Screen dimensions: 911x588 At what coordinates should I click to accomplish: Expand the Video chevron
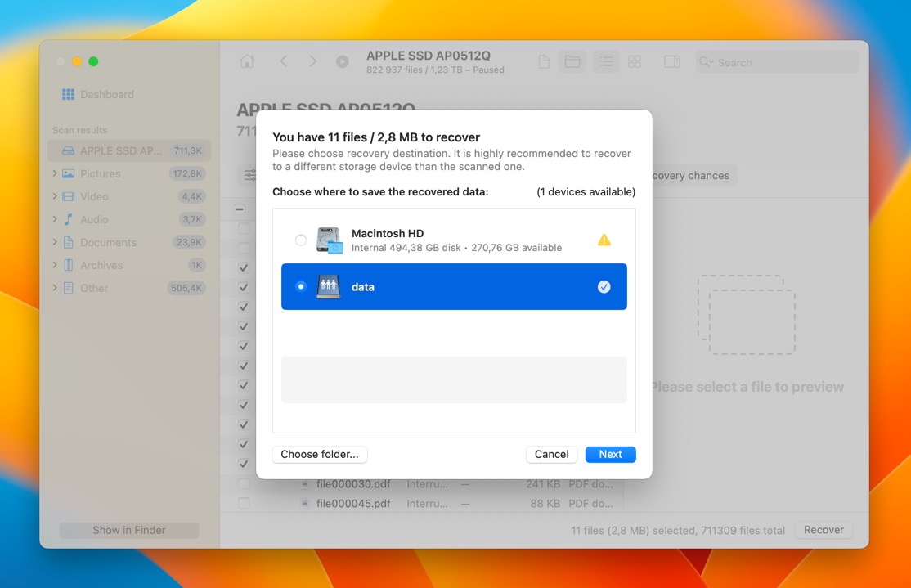tap(55, 196)
